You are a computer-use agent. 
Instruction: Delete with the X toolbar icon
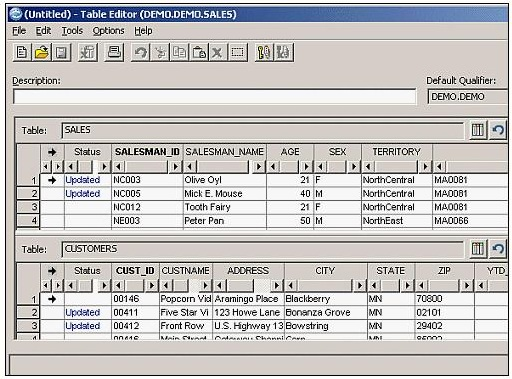pyautogui.click(x=218, y=52)
